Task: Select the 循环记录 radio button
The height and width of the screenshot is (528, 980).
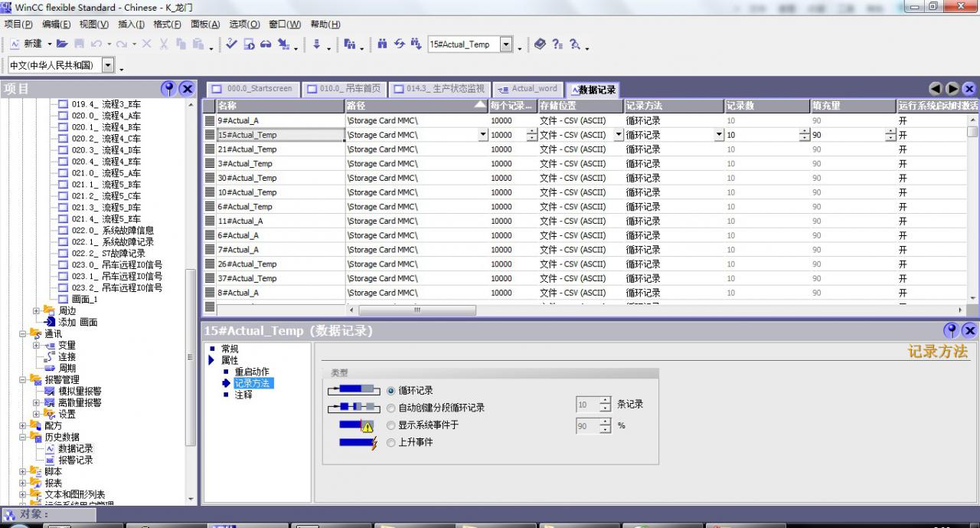Action: pos(391,390)
